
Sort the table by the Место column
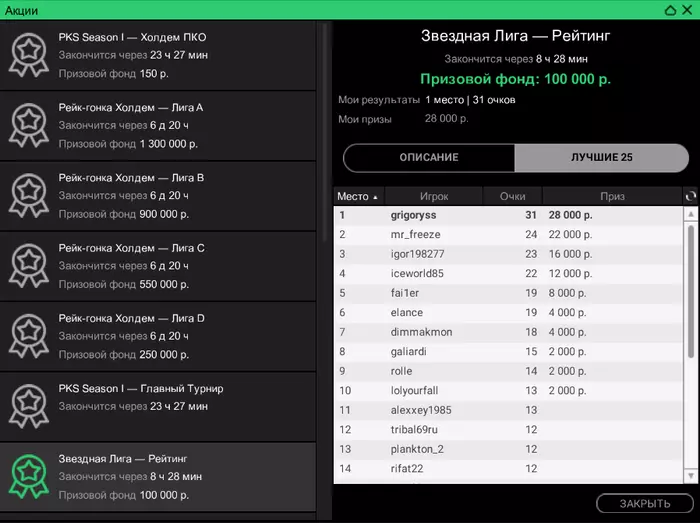(x=358, y=196)
